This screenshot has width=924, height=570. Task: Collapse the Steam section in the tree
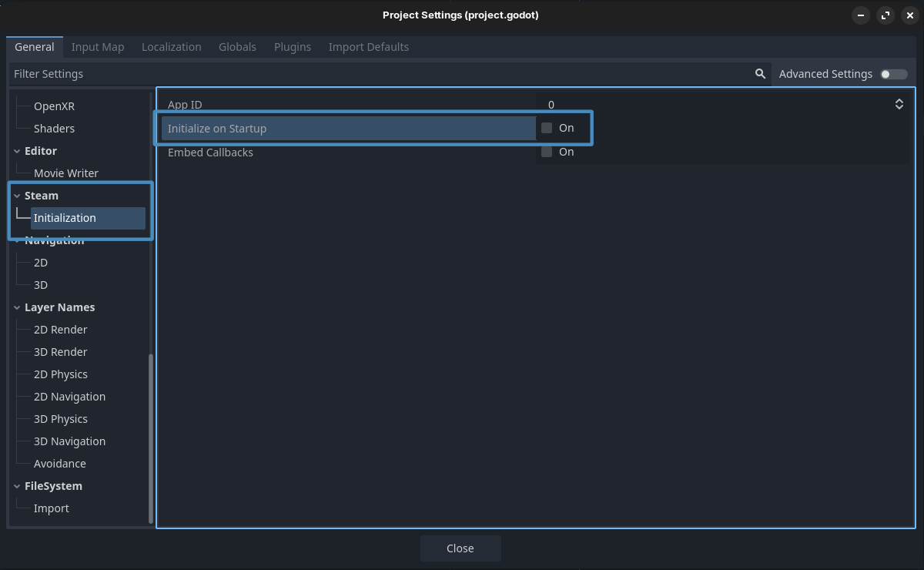click(x=17, y=196)
